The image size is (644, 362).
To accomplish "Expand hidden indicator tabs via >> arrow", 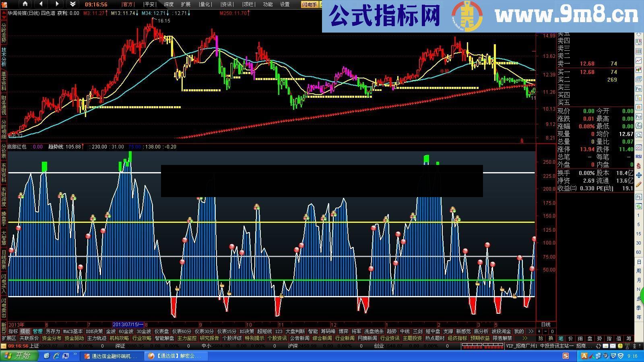I will [531, 331].
